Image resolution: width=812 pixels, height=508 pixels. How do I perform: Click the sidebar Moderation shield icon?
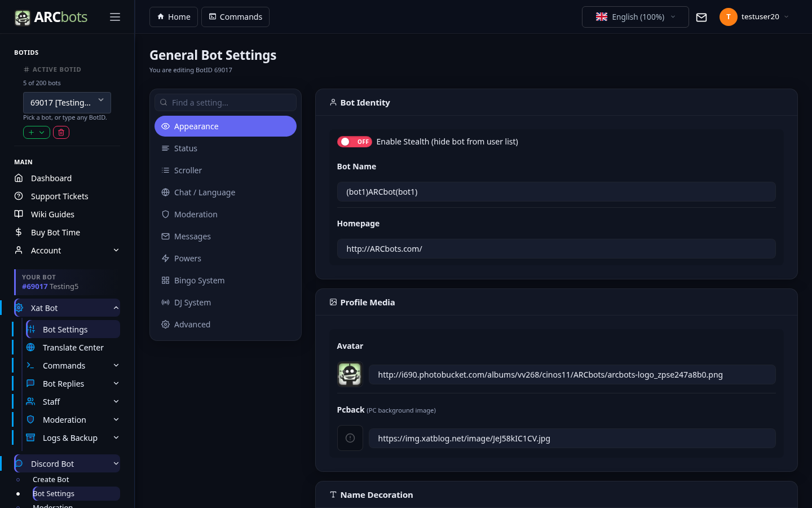coord(30,419)
